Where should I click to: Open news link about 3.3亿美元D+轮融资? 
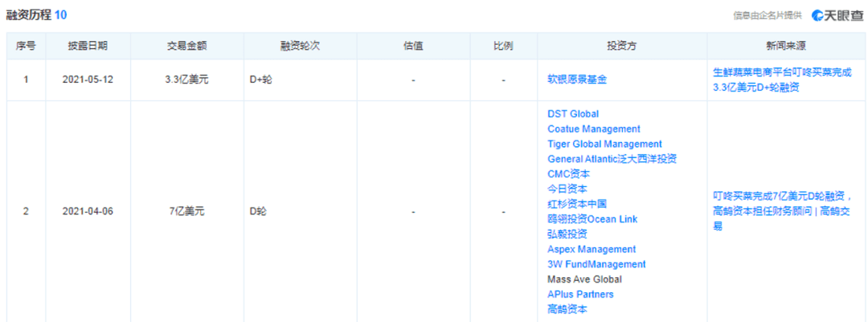click(782, 79)
